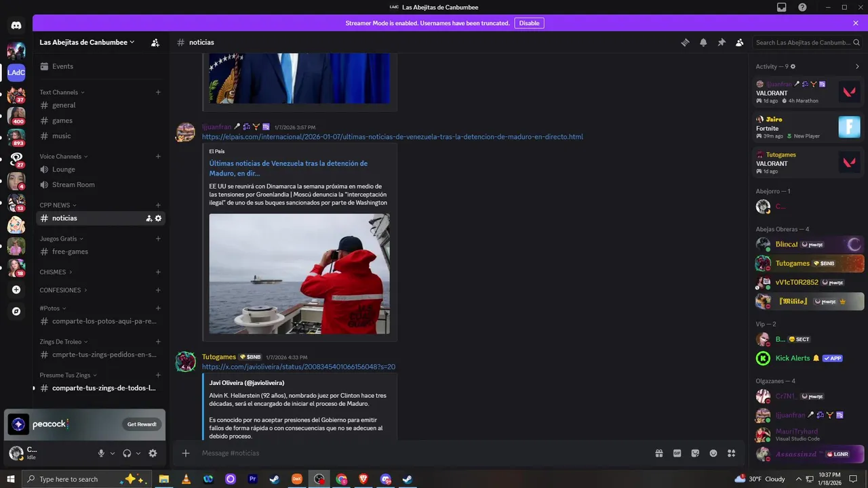Add a server with plus icon
The image size is (868, 488).
[x=16, y=289]
